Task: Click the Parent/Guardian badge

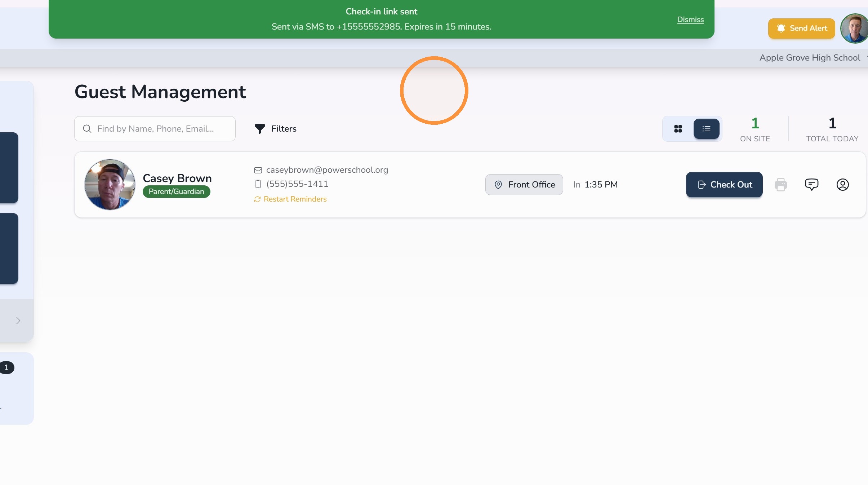Action: coord(176,191)
